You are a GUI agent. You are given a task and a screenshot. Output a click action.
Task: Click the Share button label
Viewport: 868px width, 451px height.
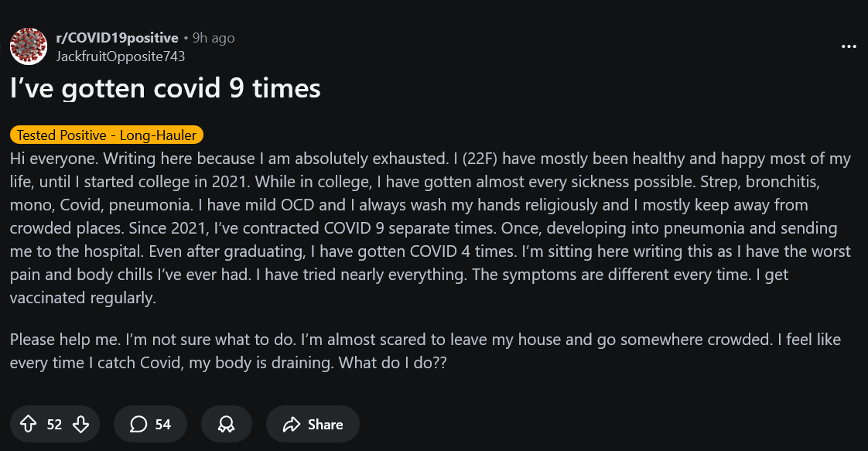tap(325, 424)
